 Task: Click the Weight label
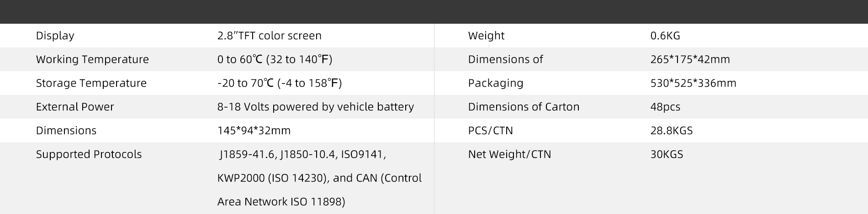[486, 36]
